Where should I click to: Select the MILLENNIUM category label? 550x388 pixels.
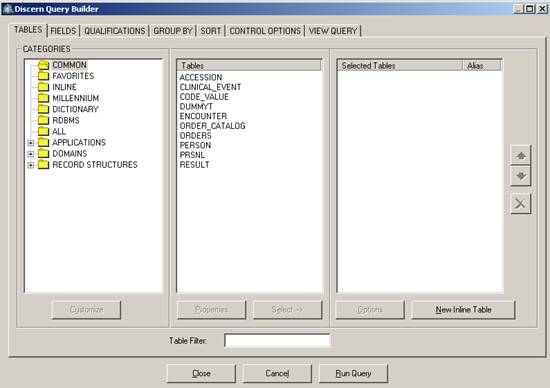(76, 98)
